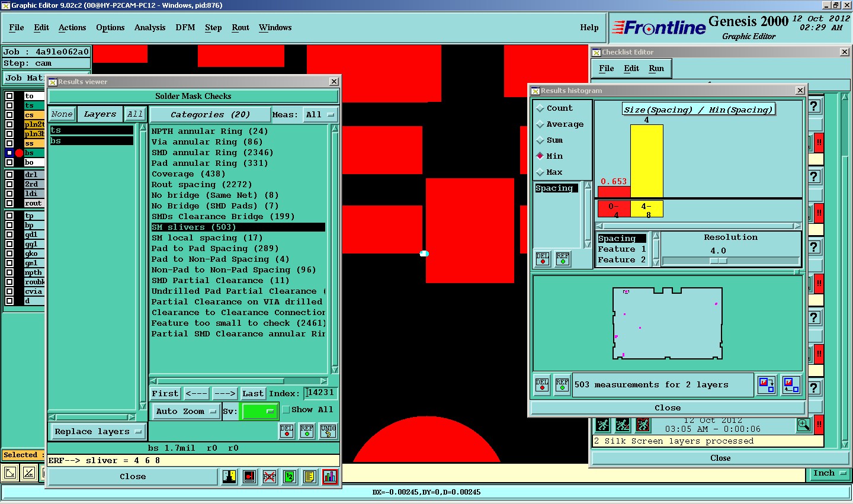Toggle checkbox for layer 'drl'
The width and height of the screenshot is (853, 504).
click(x=9, y=175)
